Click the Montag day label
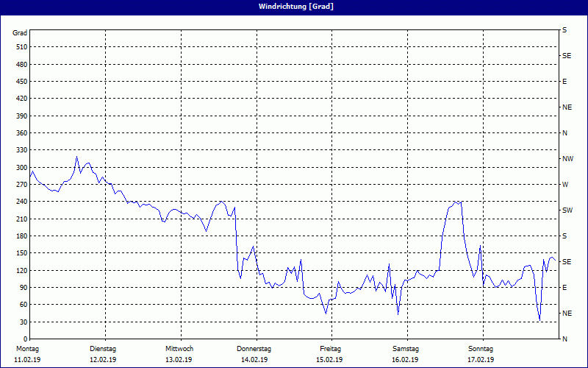Screen dimensions: 588x368 (27, 349)
